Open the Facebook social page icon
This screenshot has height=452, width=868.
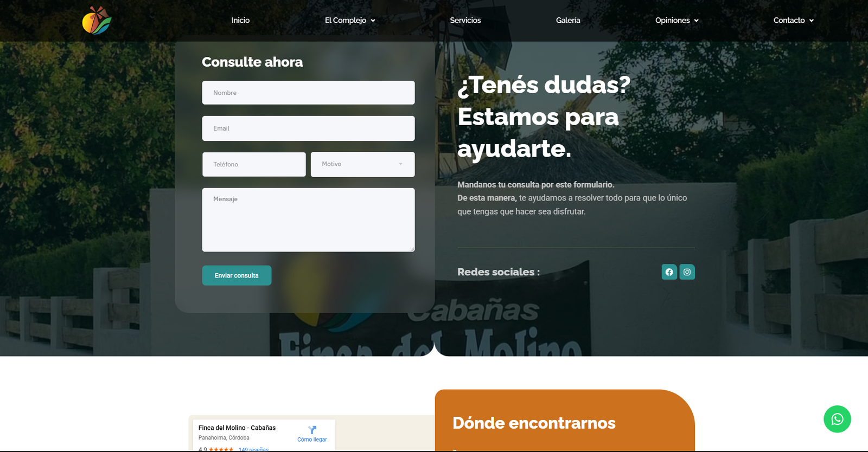[669, 272]
